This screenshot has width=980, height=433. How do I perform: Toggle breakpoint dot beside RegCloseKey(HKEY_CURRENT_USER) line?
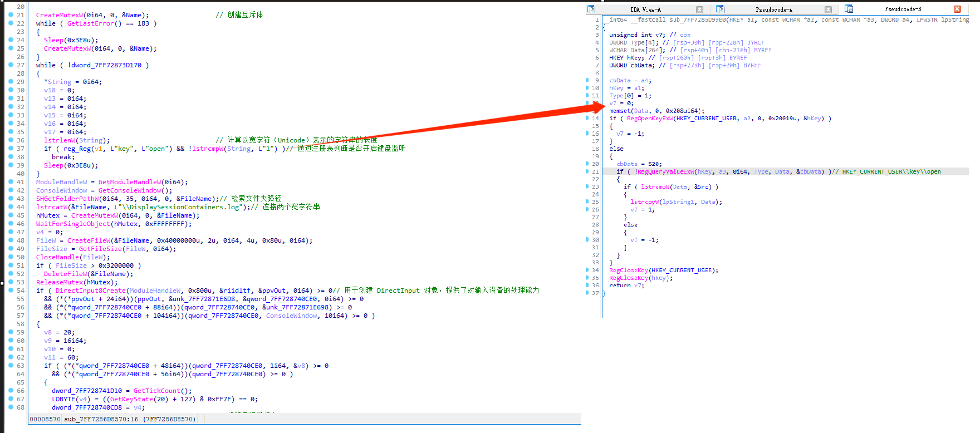(x=587, y=270)
